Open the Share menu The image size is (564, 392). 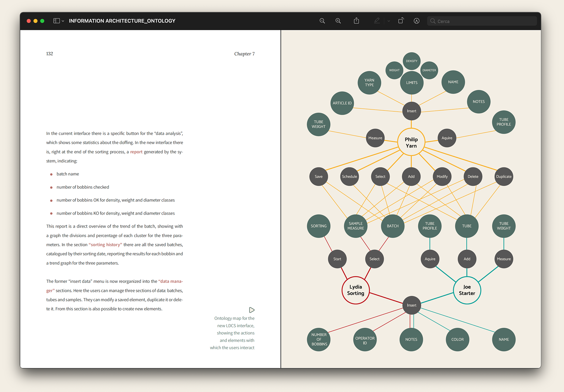(356, 21)
